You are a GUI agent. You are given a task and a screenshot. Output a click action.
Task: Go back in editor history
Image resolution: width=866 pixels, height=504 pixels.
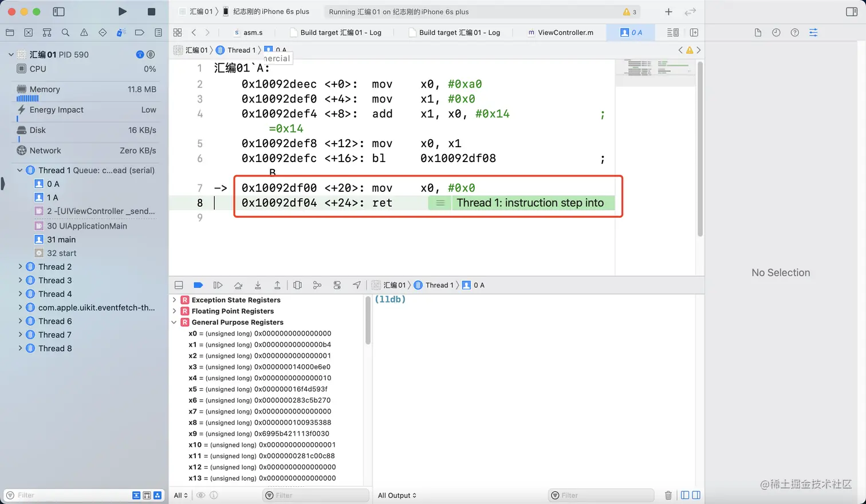pyautogui.click(x=194, y=33)
